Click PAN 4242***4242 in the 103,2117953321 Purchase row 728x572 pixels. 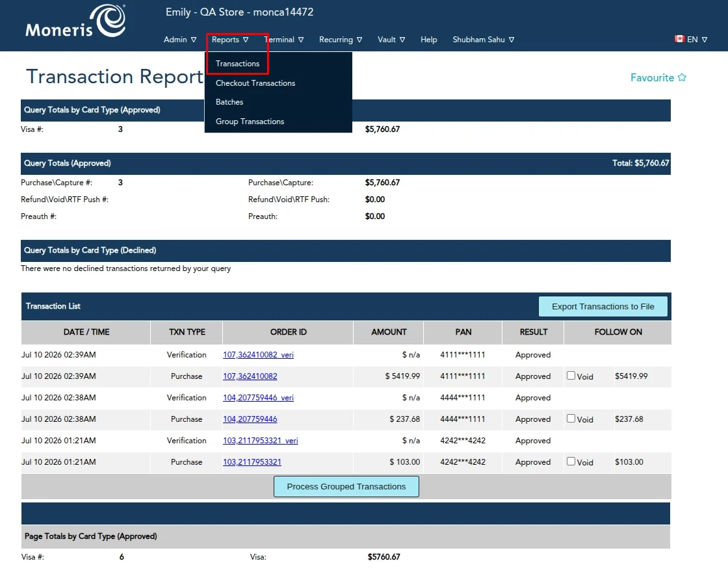pos(462,462)
